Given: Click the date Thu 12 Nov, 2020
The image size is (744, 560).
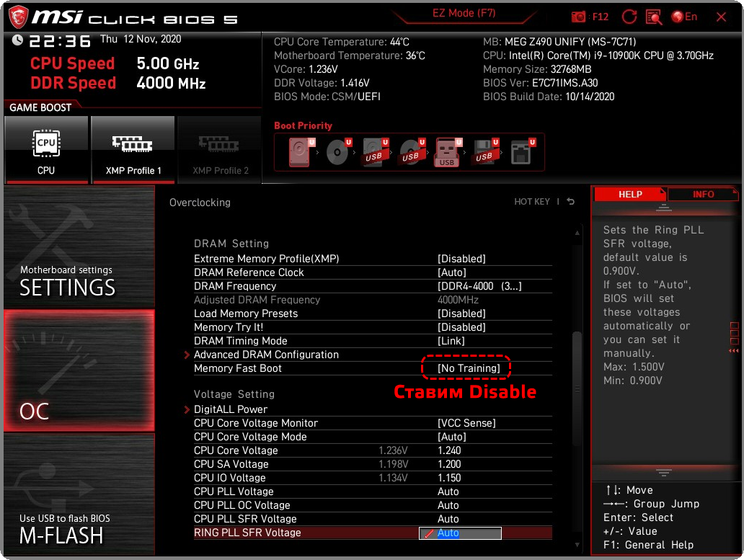Looking at the screenshot, I should (x=141, y=40).
